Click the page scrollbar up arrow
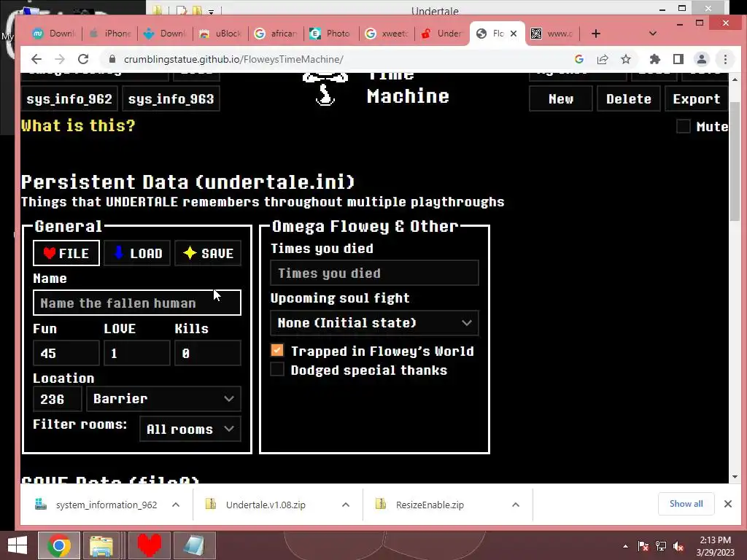 735,79
